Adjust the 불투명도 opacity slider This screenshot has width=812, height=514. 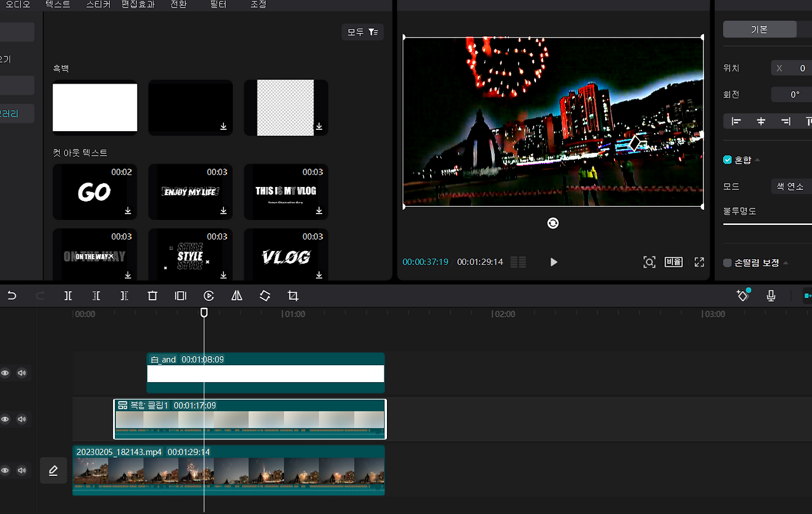(768, 224)
